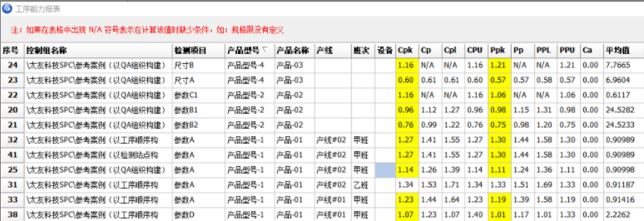Click the 设备 column header

tap(385, 51)
